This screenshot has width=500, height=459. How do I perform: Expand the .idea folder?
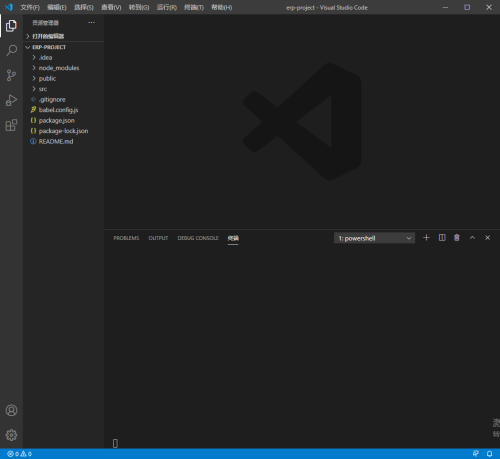[63, 57]
